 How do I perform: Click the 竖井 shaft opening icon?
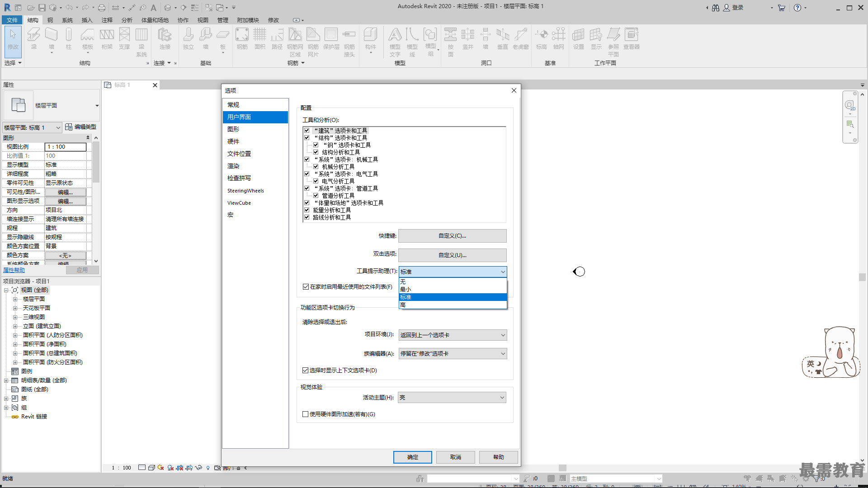(x=468, y=38)
